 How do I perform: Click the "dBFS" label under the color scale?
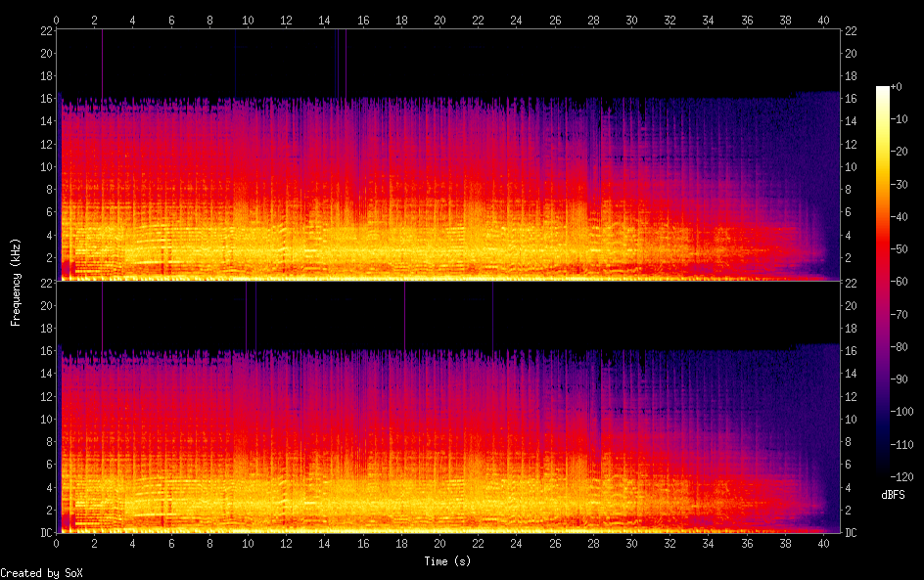pos(893,496)
